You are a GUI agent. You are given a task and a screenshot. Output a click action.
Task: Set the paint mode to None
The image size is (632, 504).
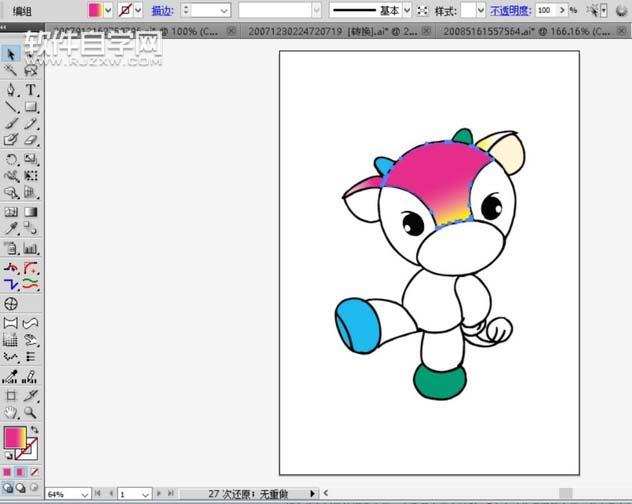coord(35,471)
